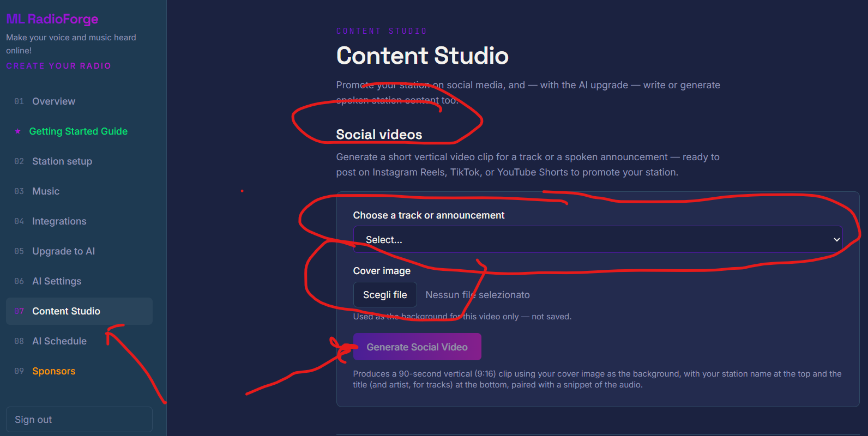Screen dimensions: 868x436
Task: Click the star icon beside Getting Started Guide
Action: [x=18, y=131]
